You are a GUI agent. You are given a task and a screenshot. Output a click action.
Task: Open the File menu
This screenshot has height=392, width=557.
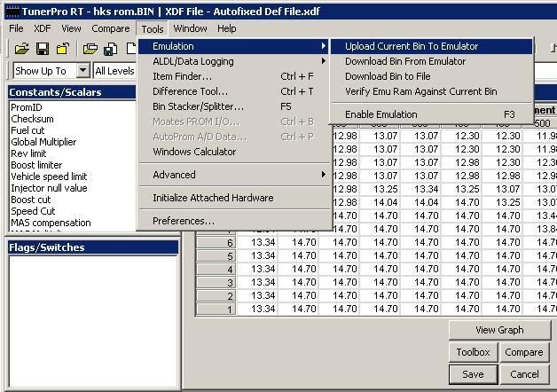click(x=16, y=28)
